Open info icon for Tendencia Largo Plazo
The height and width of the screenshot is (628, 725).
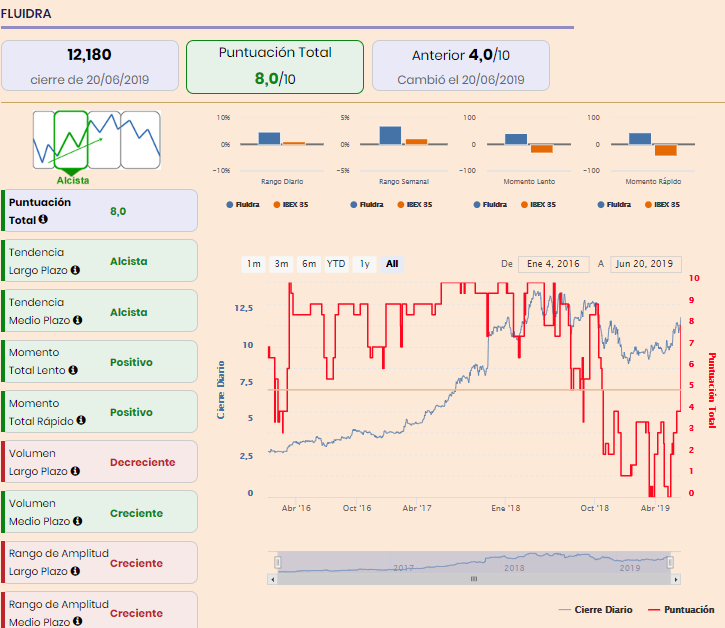[75, 270]
